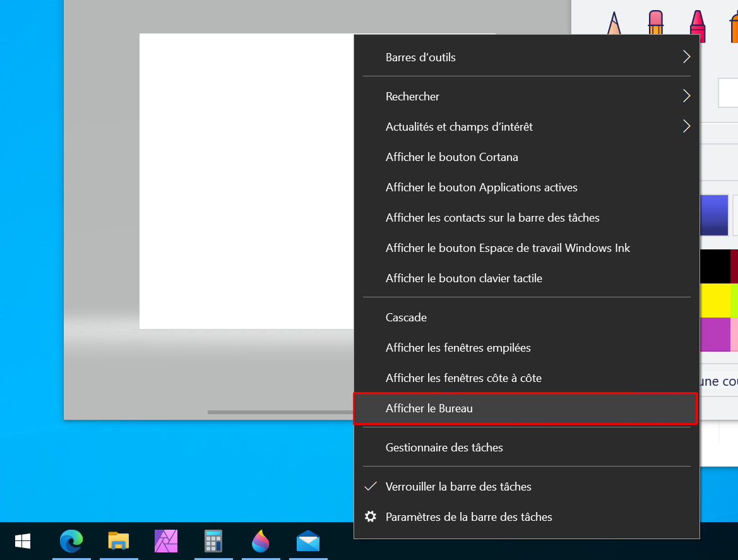The height and width of the screenshot is (560, 738).
Task: Open Affinity Photo taskbar icon
Action: pos(166,541)
